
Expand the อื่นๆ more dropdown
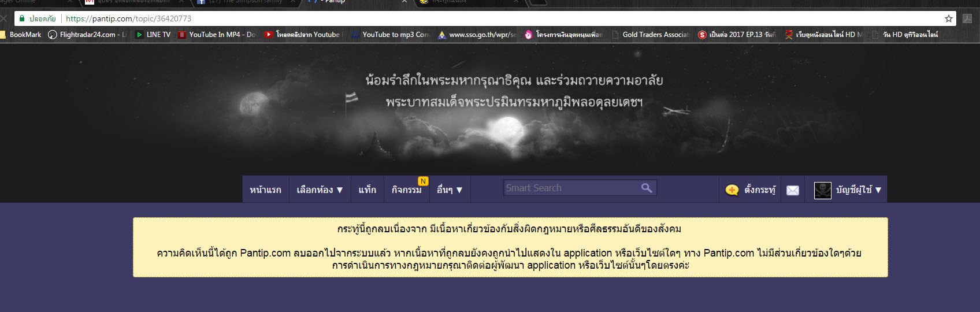coord(450,190)
